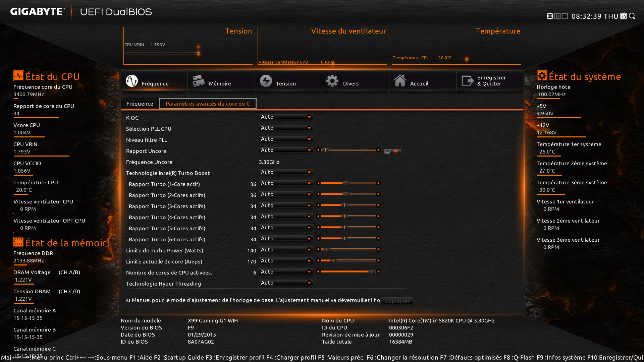Click the État du CPU heartbeat icon

(x=19, y=76)
